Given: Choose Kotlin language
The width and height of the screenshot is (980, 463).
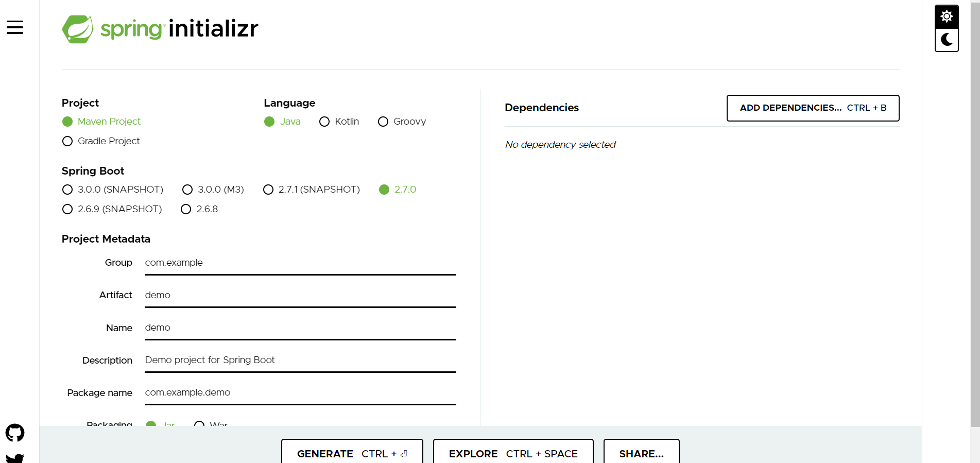Looking at the screenshot, I should 339,122.
